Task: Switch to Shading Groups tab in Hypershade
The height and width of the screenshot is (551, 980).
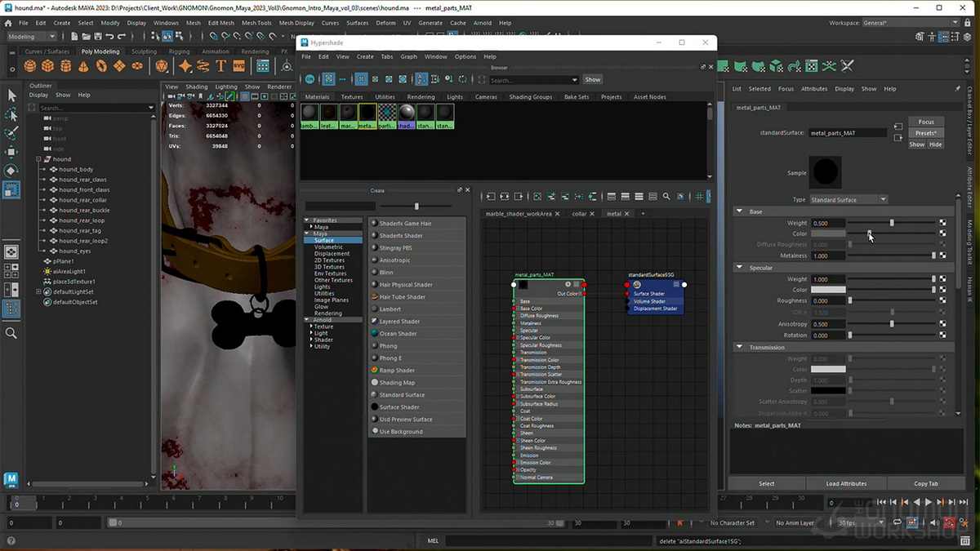Action: 531,96
